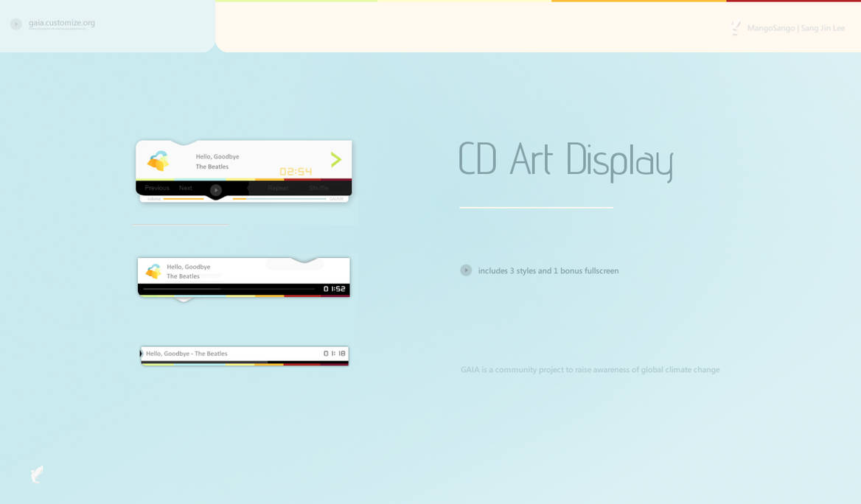
Task: Click the GAIA cloud album art icon
Action: [158, 159]
